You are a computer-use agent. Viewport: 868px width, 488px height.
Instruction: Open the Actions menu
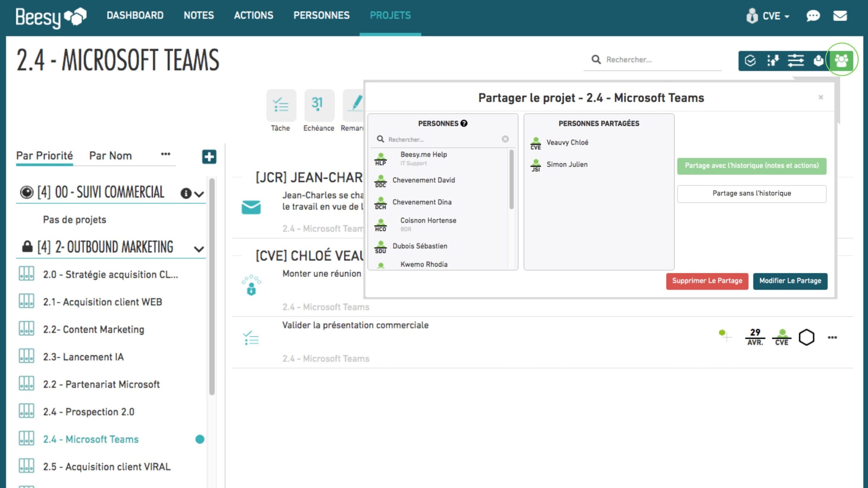[254, 15]
